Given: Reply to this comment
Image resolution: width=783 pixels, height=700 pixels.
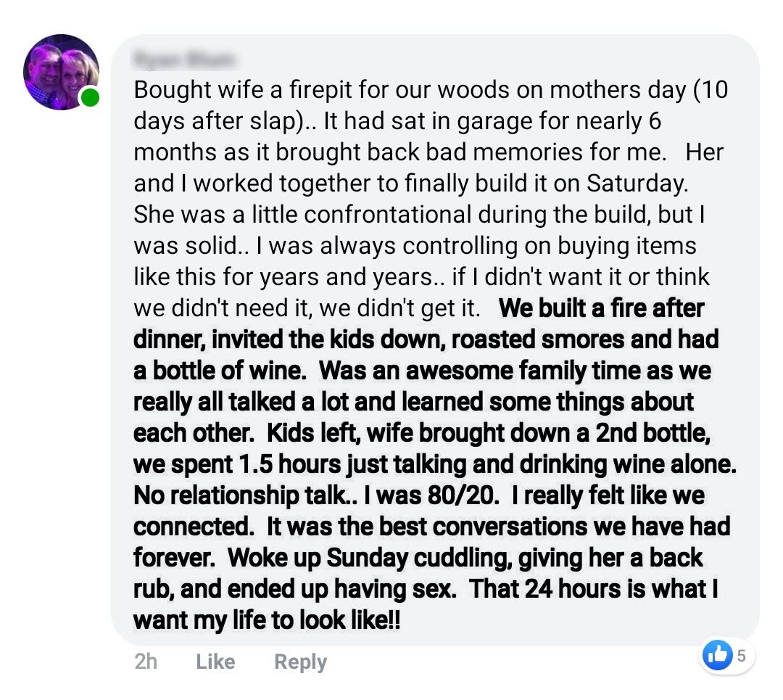Looking at the screenshot, I should pos(300,662).
